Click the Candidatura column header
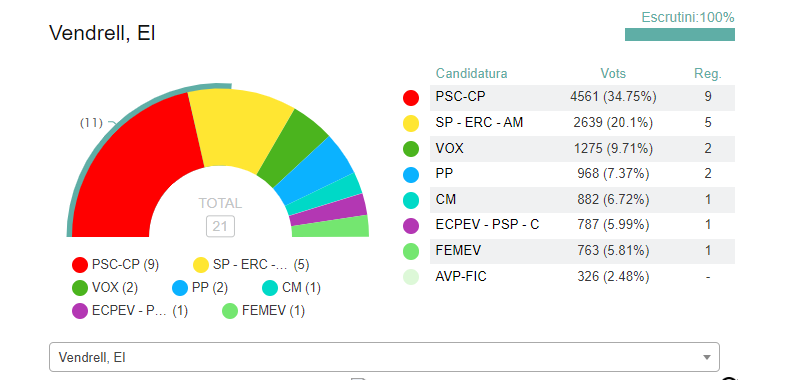This screenshot has height=380, width=801. [x=472, y=74]
